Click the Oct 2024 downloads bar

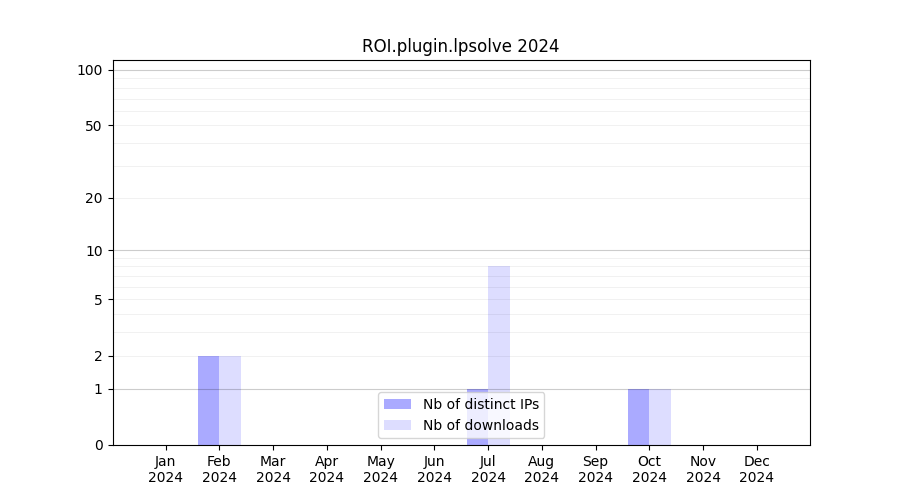[x=660, y=416]
